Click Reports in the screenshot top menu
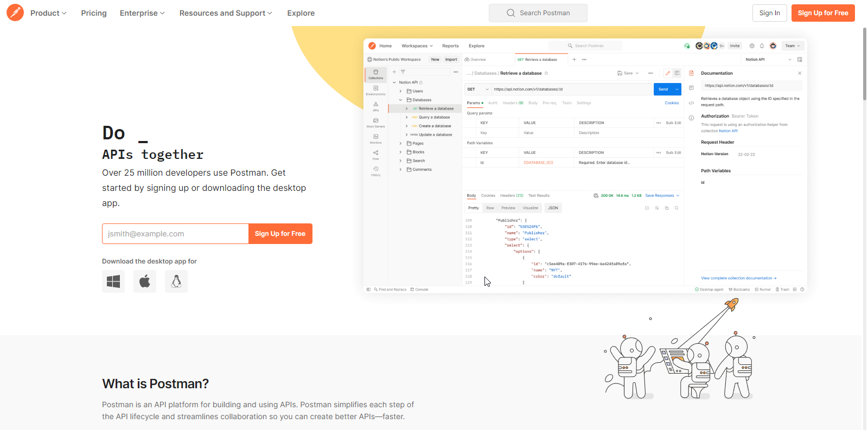 pos(450,46)
